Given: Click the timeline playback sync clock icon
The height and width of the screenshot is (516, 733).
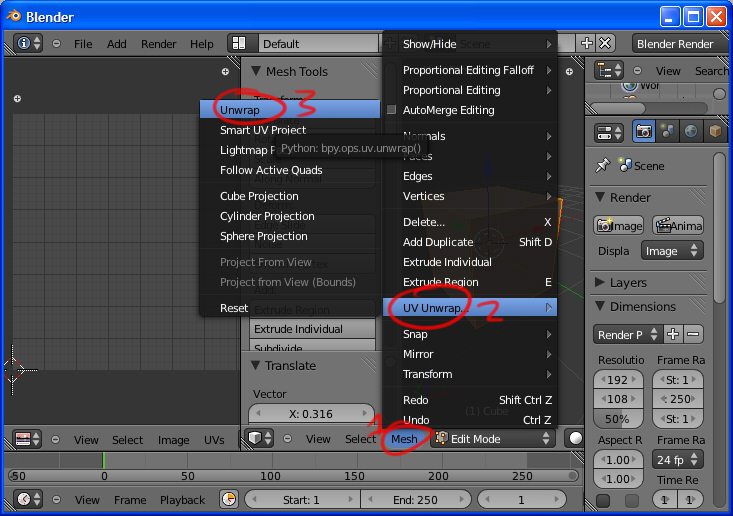Looking at the screenshot, I should click(229, 499).
